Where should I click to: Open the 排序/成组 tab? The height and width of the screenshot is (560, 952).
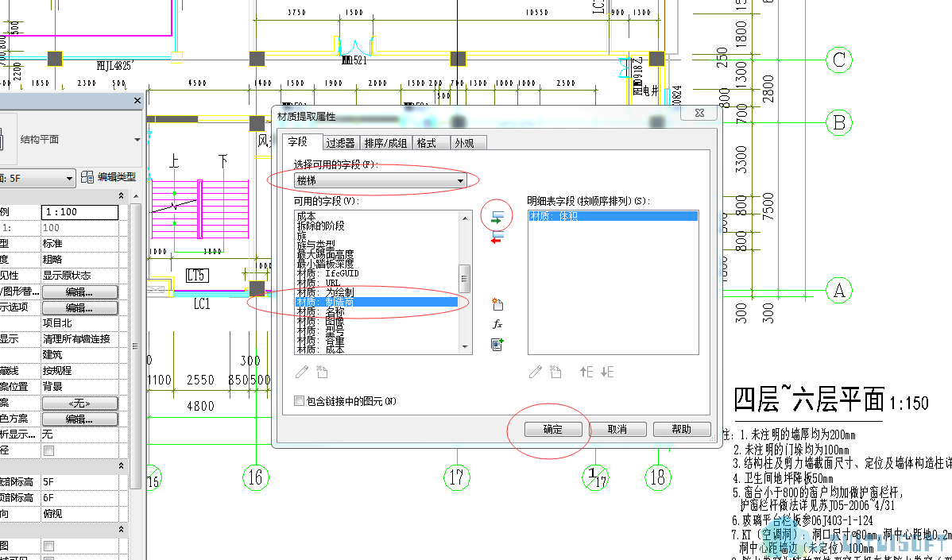click(385, 143)
